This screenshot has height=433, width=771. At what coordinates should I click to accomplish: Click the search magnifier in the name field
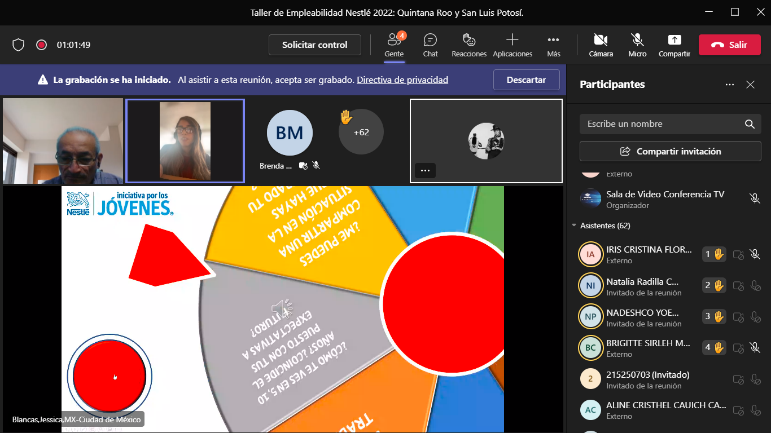[750, 124]
